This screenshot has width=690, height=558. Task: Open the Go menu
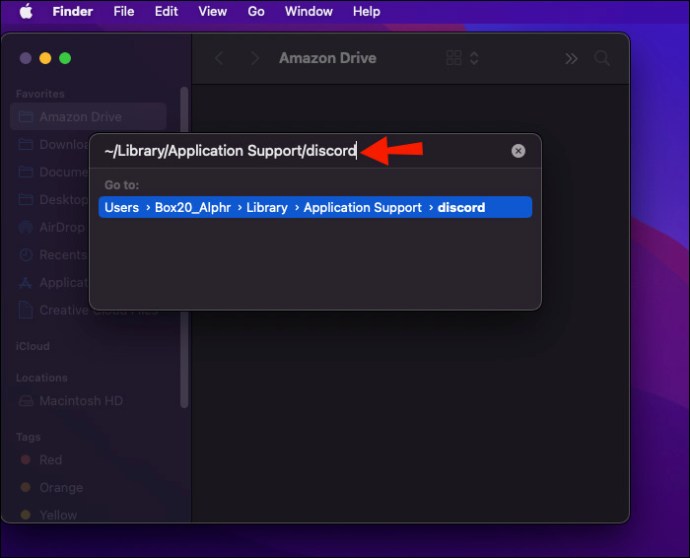pyautogui.click(x=256, y=11)
